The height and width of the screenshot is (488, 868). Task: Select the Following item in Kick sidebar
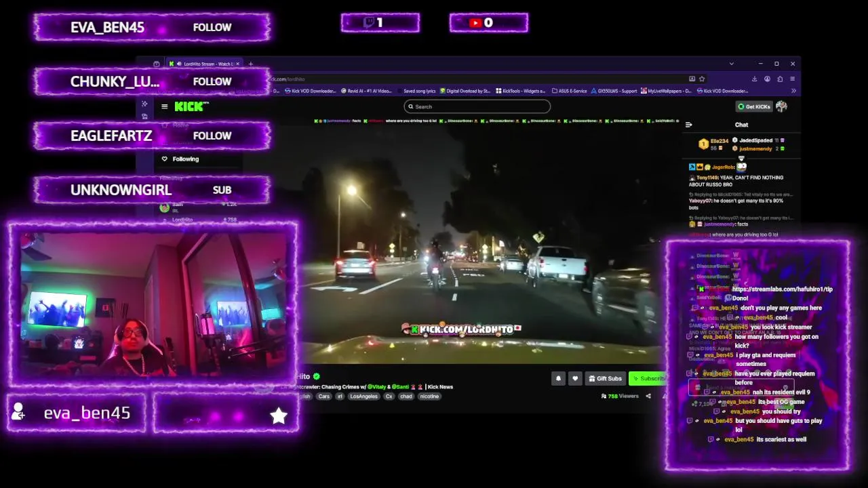pos(180,159)
